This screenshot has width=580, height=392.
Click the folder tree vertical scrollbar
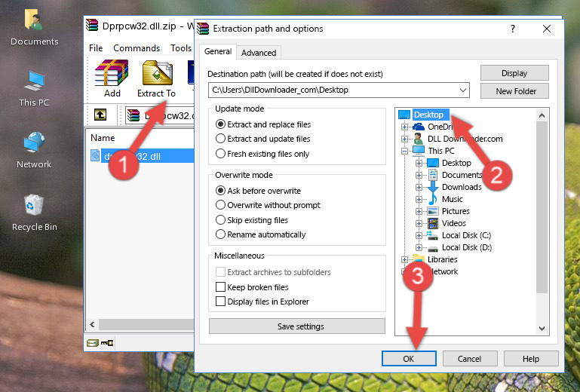(x=542, y=207)
